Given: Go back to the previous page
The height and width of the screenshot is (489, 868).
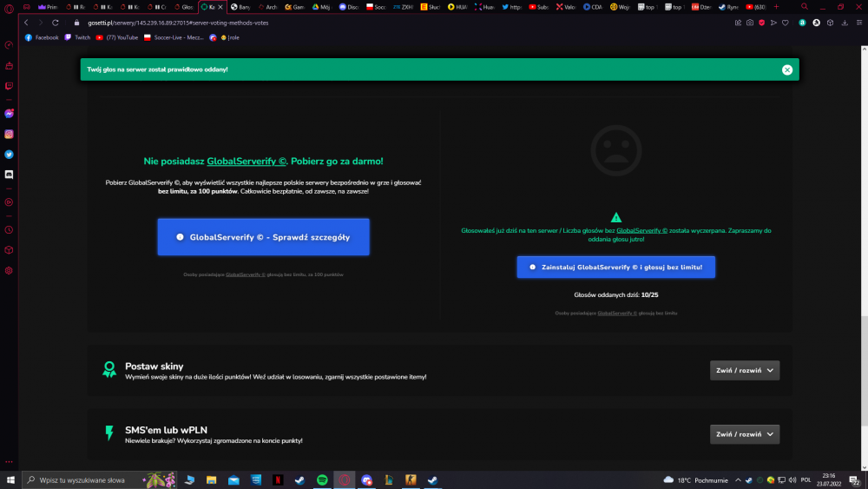Looking at the screenshot, I should pyautogui.click(x=26, y=23).
